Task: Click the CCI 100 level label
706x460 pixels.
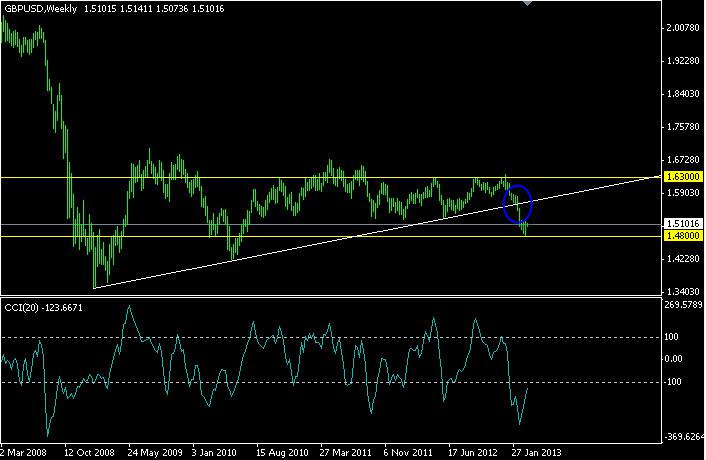Action: pos(671,337)
